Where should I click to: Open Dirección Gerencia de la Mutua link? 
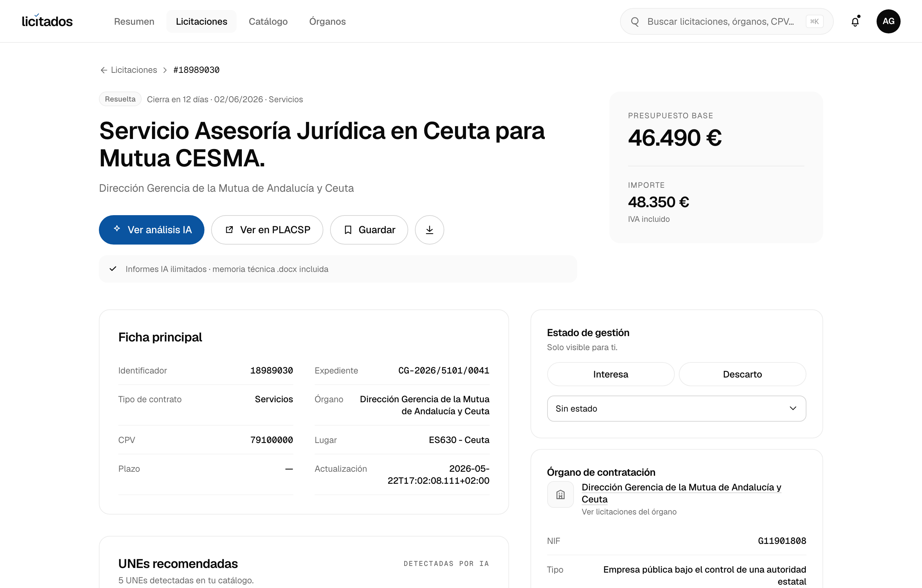point(681,493)
